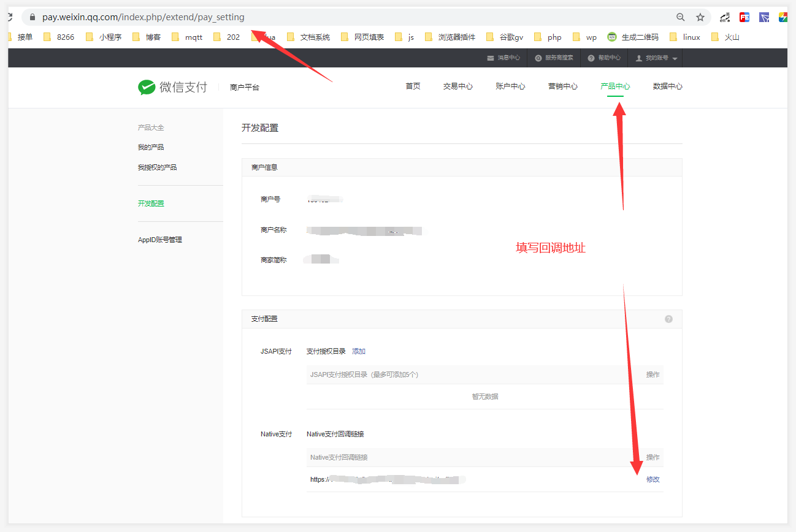Click the purple extension icon in toolbar

click(764, 17)
